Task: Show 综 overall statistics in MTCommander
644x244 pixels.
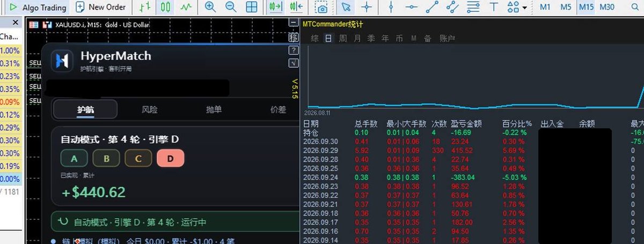Action: point(315,39)
